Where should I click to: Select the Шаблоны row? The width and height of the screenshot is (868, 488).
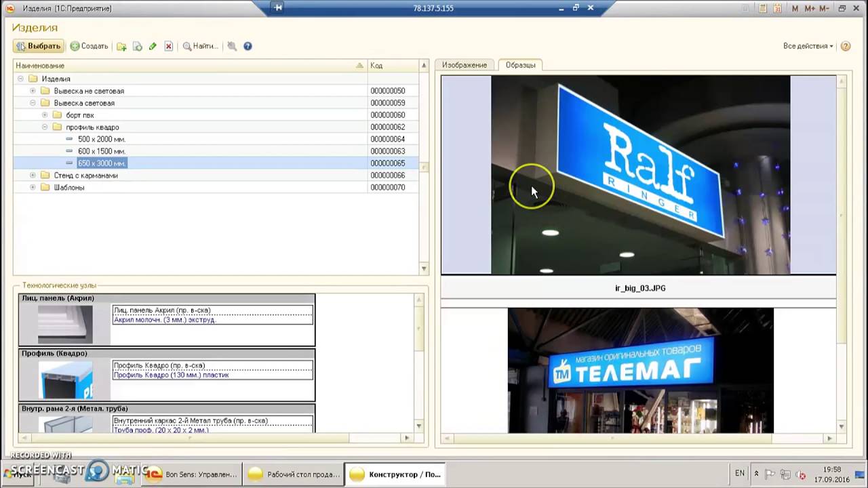216,188
